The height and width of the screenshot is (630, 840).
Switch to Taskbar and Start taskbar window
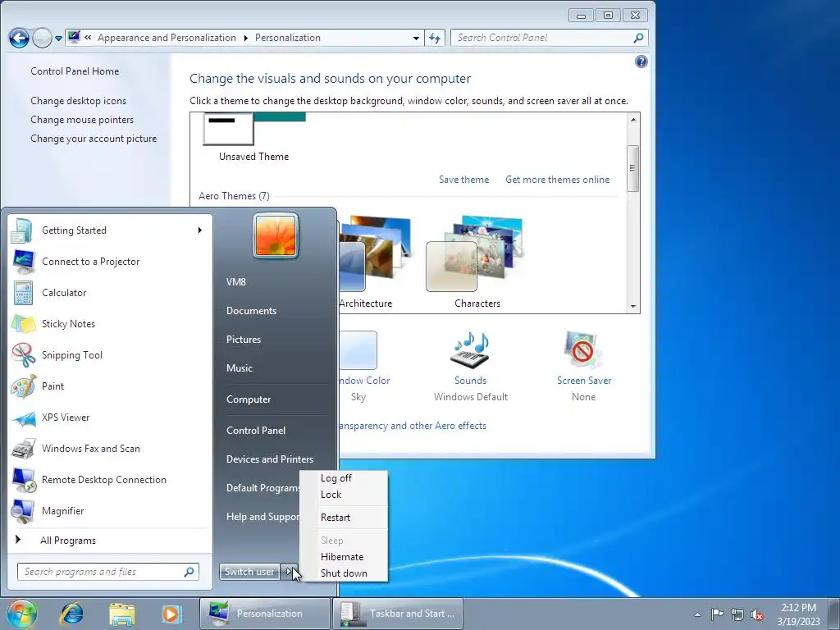(x=398, y=614)
